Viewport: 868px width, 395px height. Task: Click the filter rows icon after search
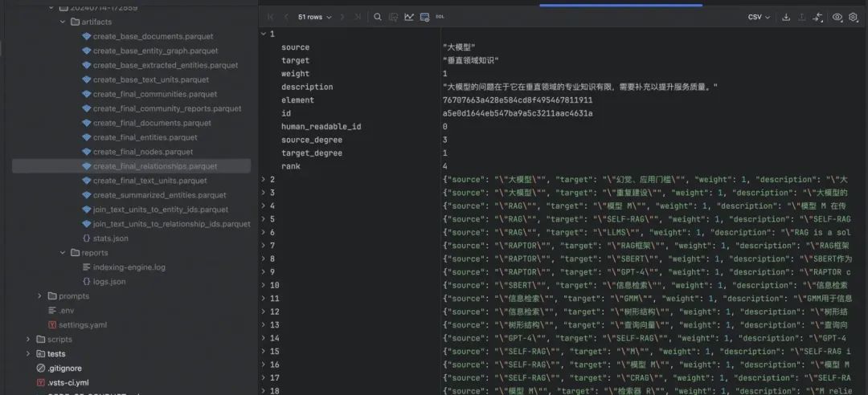393,17
